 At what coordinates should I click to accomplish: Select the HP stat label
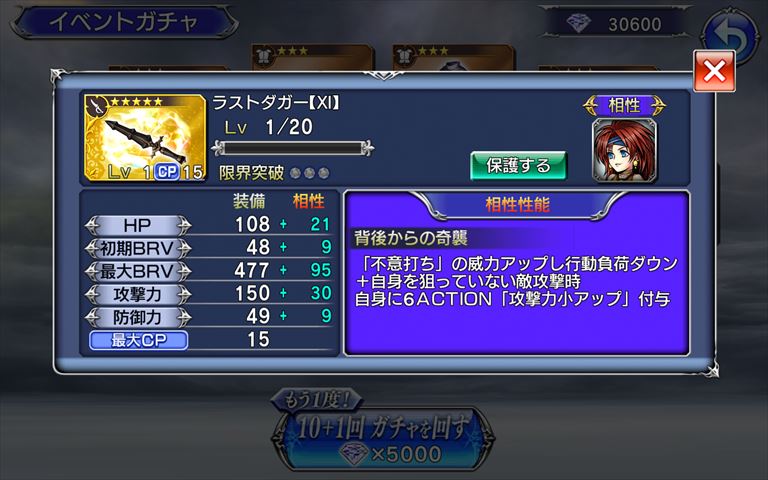point(138,225)
